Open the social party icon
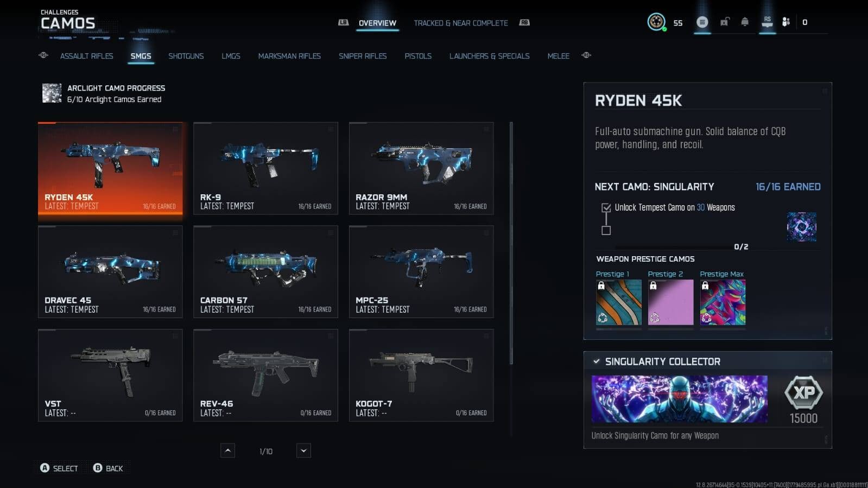The image size is (868, 488). point(785,22)
